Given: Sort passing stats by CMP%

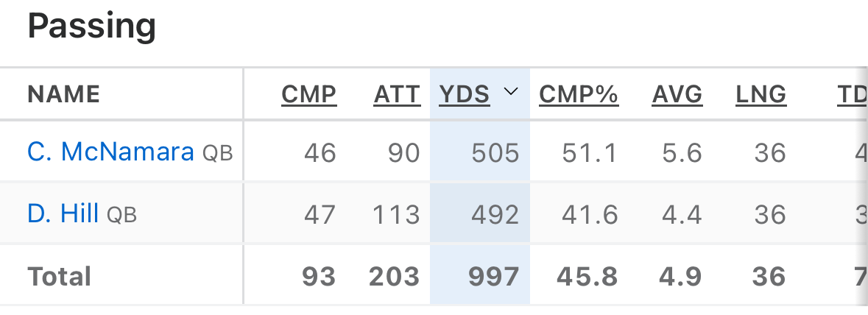Looking at the screenshot, I should tap(579, 94).
